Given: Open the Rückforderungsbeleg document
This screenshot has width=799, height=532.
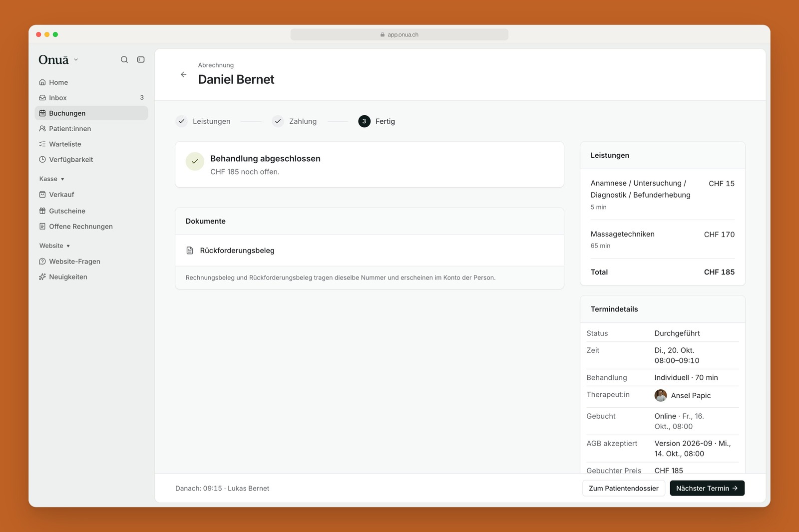Looking at the screenshot, I should point(370,251).
